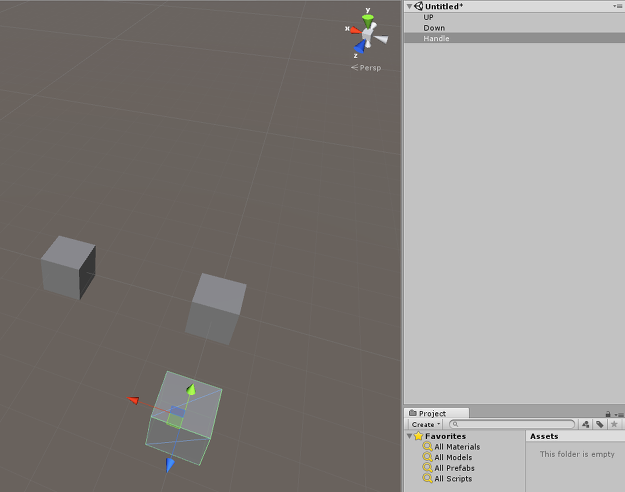Open the Project panel context menu icon
Image resolution: width=625 pixels, height=492 pixels.
[x=619, y=415]
